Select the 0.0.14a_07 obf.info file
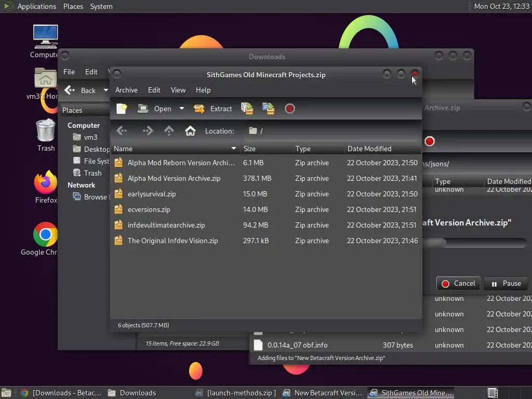Image resolution: width=532 pixels, height=399 pixels. 392,345
